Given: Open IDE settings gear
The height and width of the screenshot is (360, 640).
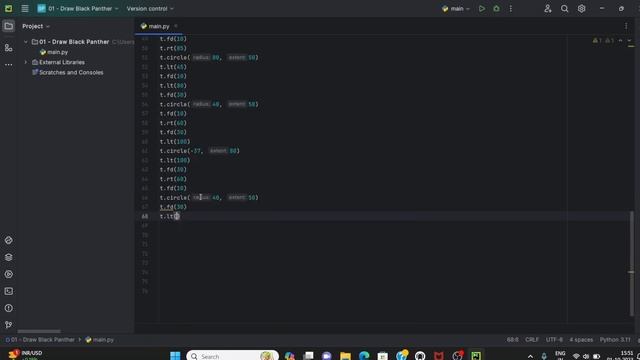Looking at the screenshot, I should click(581, 9).
